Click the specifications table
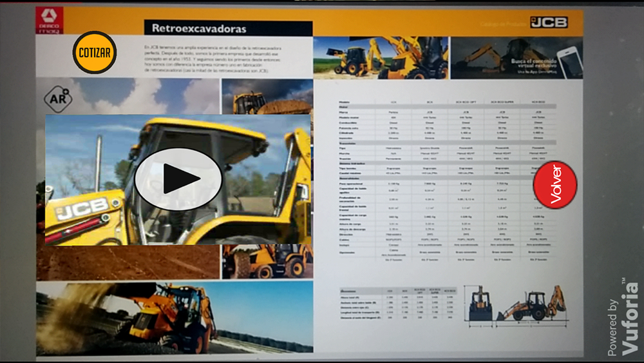 (x=448, y=181)
